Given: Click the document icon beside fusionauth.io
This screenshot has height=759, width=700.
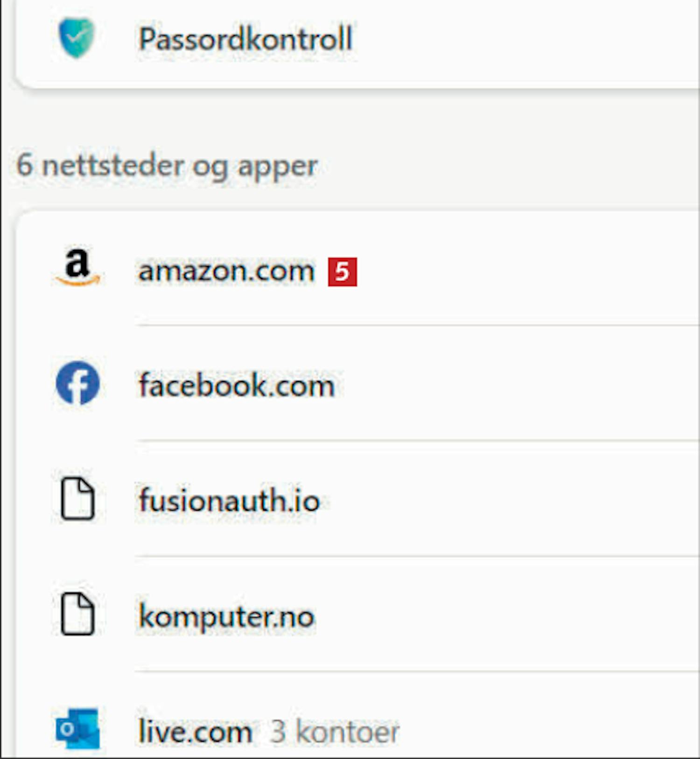Looking at the screenshot, I should (x=77, y=499).
